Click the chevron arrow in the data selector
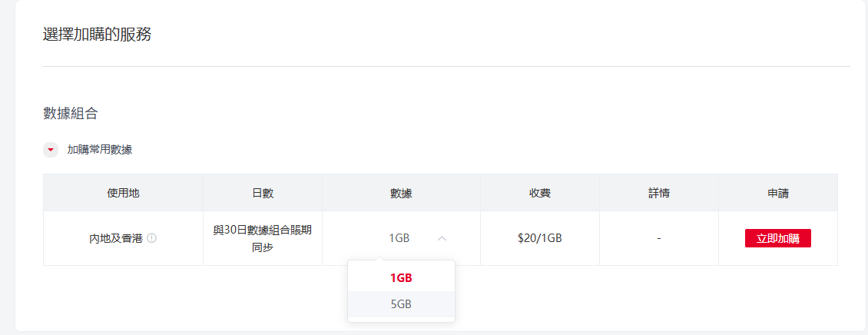 click(442, 238)
